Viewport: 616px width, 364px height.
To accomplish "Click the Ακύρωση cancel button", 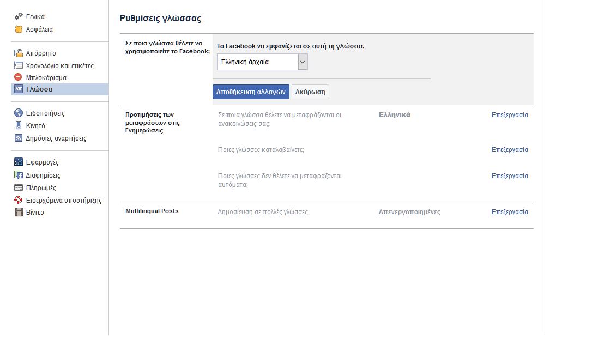I will [310, 92].
